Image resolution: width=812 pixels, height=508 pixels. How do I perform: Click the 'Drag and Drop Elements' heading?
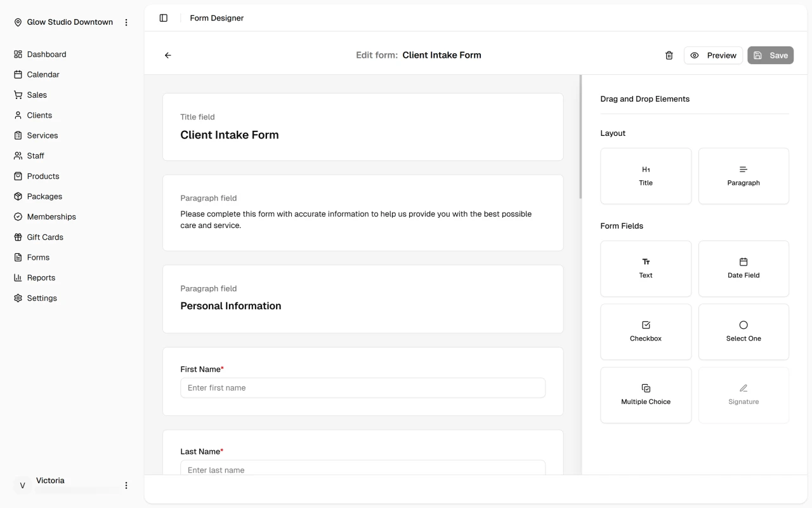pyautogui.click(x=645, y=99)
